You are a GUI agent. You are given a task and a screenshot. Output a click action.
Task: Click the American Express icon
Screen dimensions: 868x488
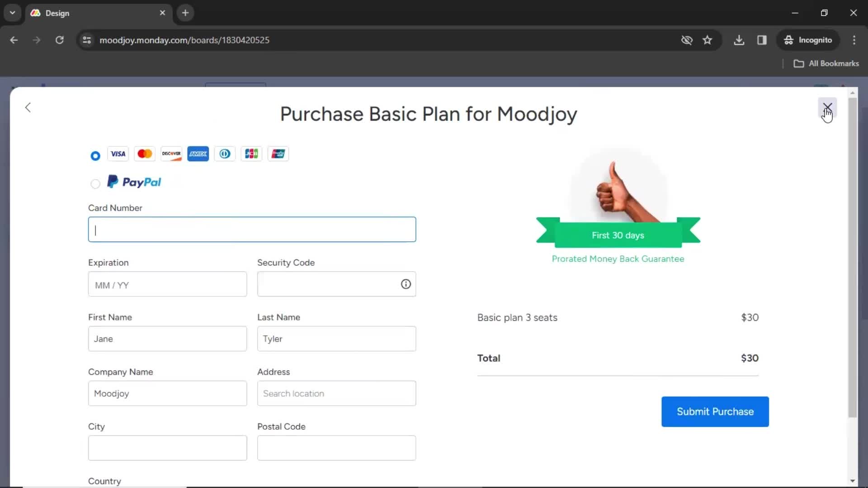[198, 154]
